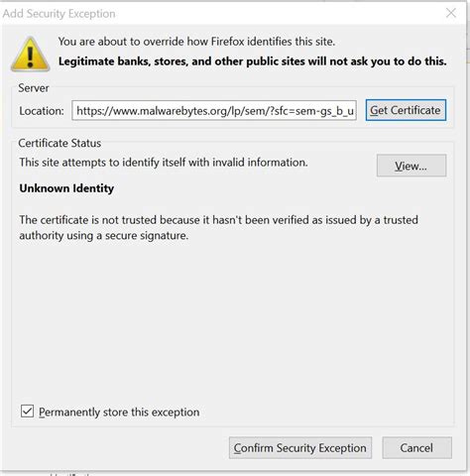Click the Unknown Identity heading
Viewport: 470px width, 476px height.
tap(66, 188)
